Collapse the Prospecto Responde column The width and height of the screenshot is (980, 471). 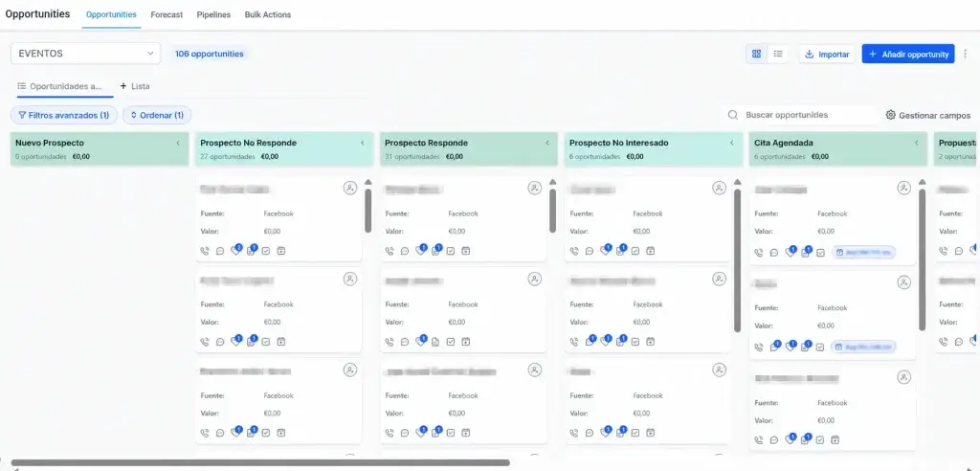546,144
